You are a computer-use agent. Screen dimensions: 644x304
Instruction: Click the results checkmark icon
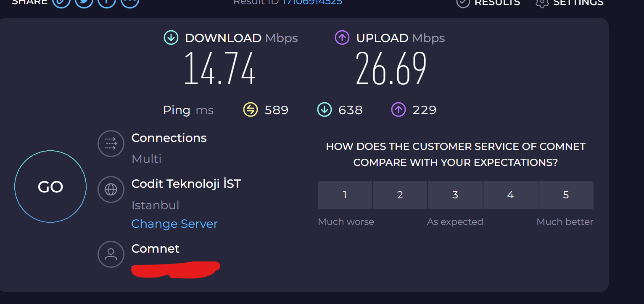click(x=463, y=3)
